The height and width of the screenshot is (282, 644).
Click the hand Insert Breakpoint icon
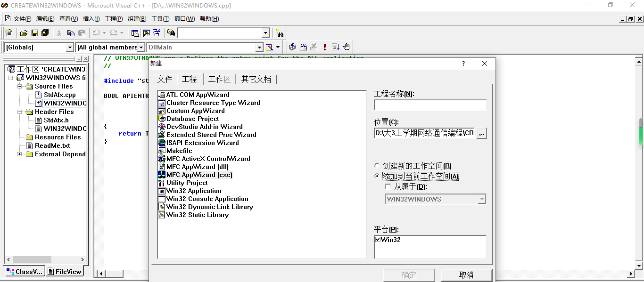(347, 47)
